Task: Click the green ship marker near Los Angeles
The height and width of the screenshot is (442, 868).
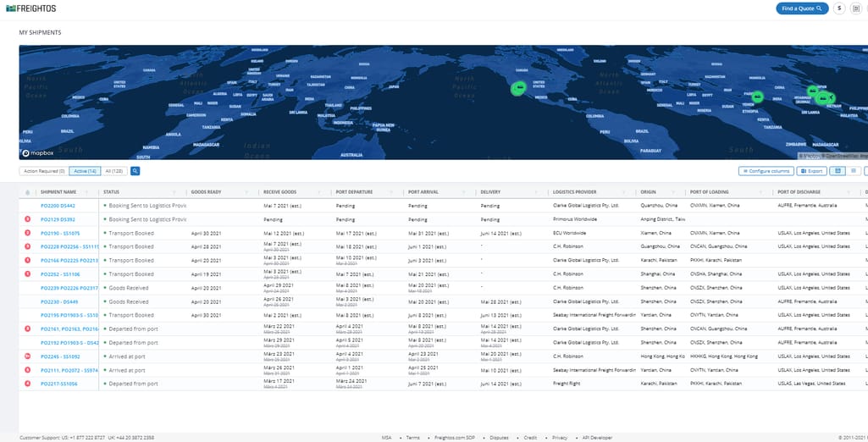Action: [519, 88]
